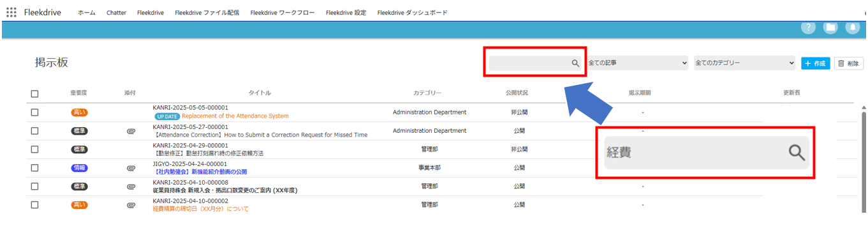Open Fleekdrive ファイル配信 tab
The width and height of the screenshot is (868, 244).
[x=207, y=13]
